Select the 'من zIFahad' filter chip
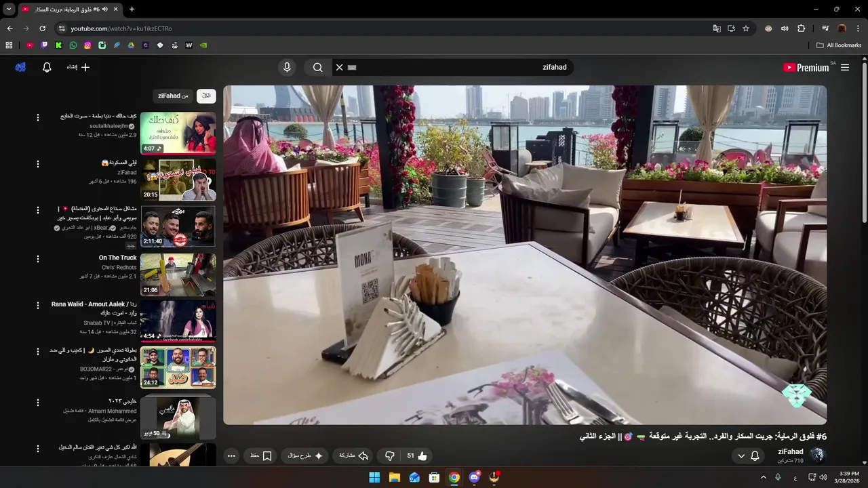This screenshot has height=488, width=868. [174, 96]
